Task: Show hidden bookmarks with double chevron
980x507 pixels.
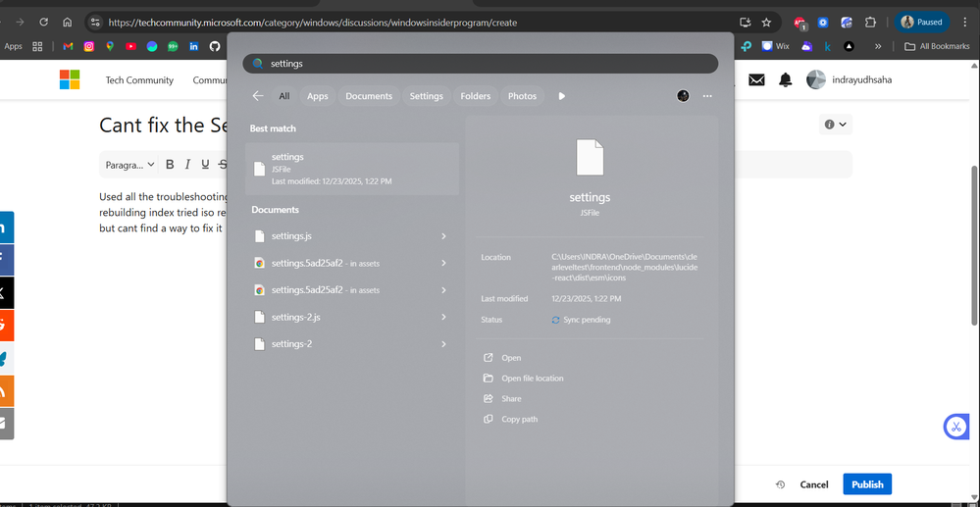Action: tap(878, 46)
